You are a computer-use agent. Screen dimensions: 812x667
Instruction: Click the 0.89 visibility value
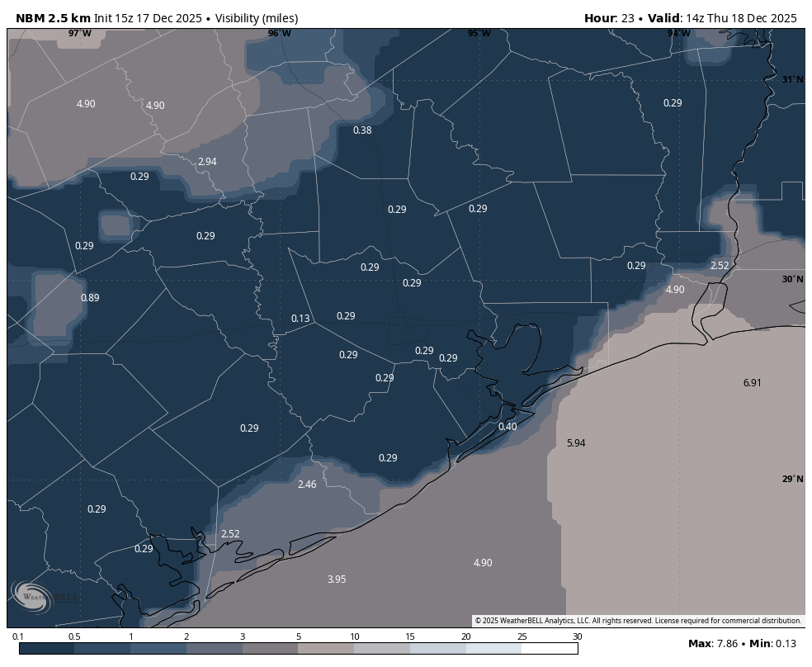(x=90, y=298)
